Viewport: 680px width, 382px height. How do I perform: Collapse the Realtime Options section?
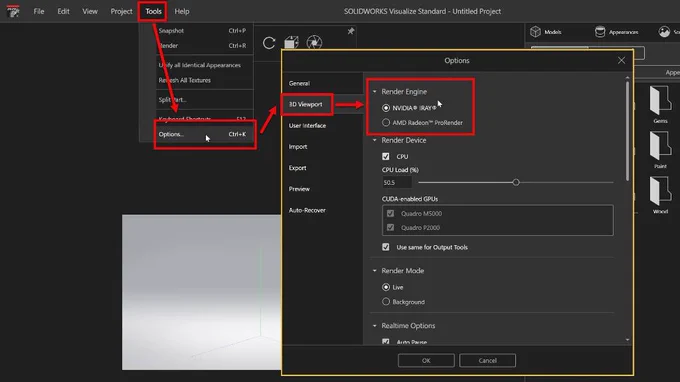[x=375, y=326]
